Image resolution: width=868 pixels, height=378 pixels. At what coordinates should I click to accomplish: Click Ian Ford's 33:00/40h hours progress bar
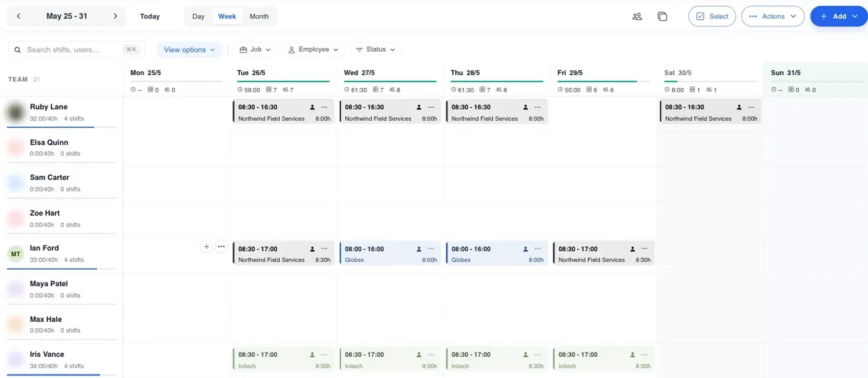pos(61,269)
